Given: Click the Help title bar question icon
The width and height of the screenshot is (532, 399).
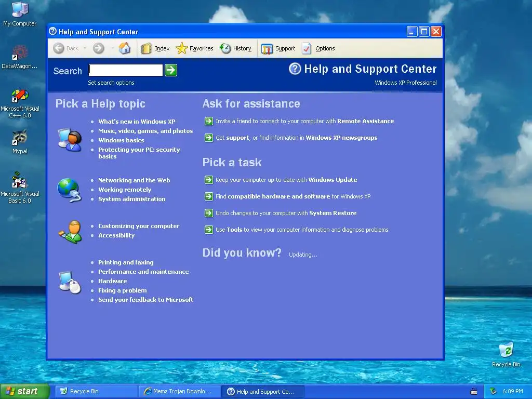Looking at the screenshot, I should 52,31.
